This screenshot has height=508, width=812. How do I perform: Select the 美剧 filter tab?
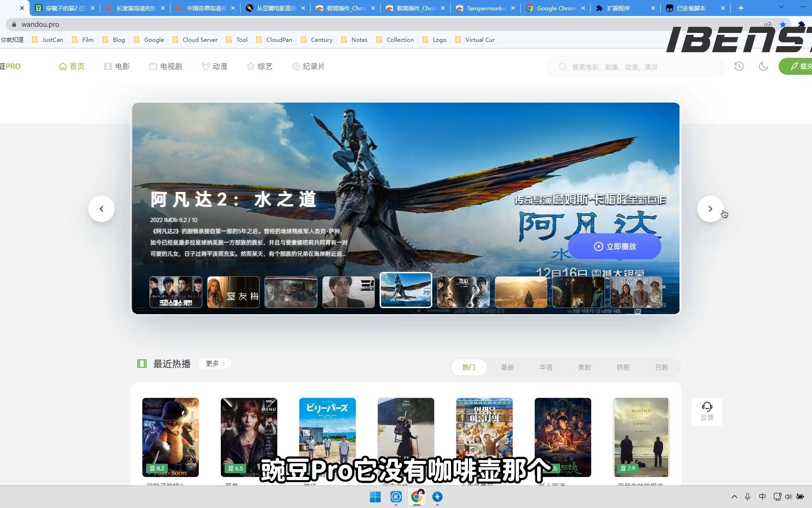(x=585, y=367)
